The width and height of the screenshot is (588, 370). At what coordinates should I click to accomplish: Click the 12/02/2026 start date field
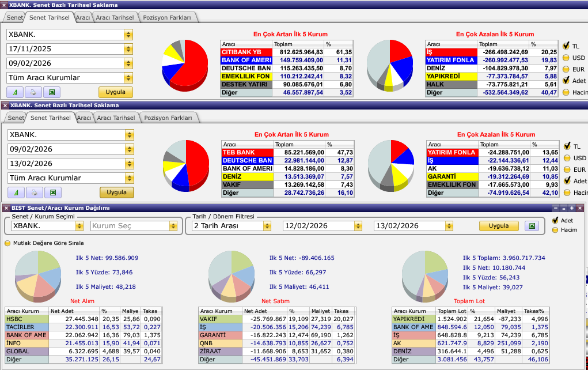coord(321,226)
